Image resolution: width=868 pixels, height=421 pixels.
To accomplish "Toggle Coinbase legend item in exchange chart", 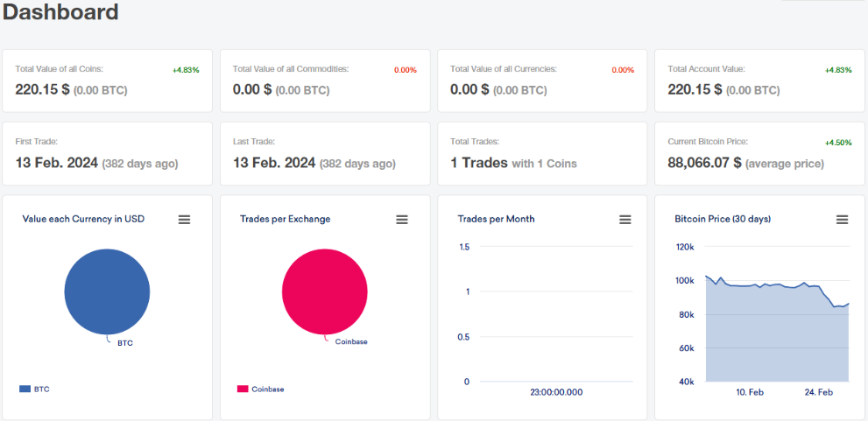I will [261, 389].
